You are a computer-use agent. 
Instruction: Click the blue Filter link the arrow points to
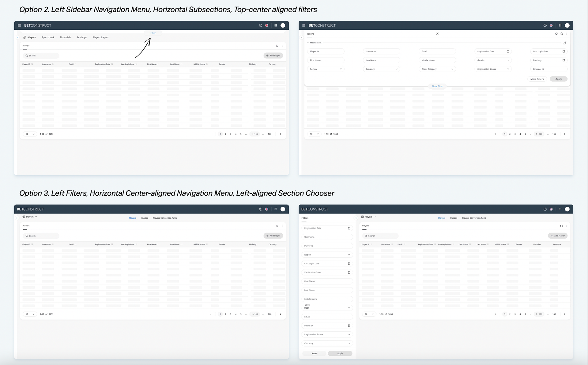153,33
